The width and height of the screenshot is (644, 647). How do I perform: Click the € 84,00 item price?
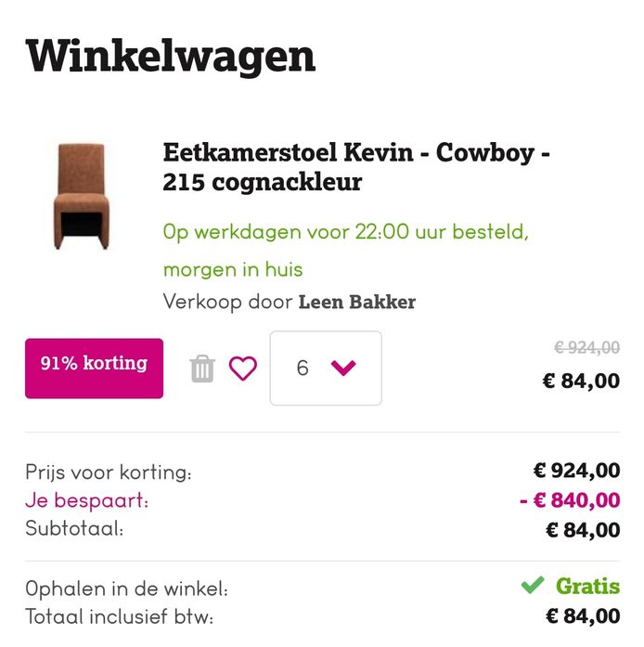[x=581, y=381]
